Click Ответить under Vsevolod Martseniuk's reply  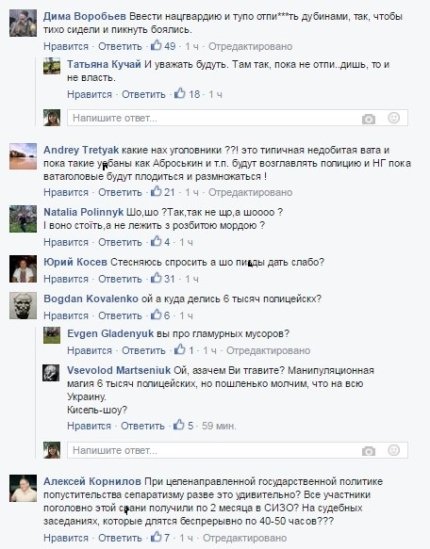pyautogui.click(x=143, y=426)
